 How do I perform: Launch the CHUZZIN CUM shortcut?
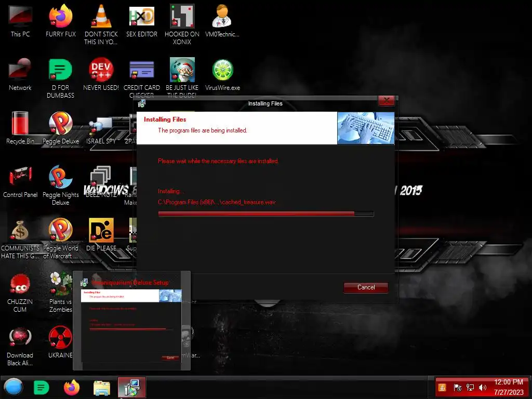(x=20, y=292)
